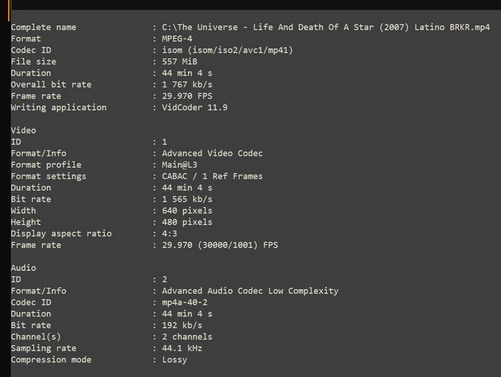The width and height of the screenshot is (501, 377).
Task: Select the '192 kb/s' audio bit rate
Action: (182, 325)
